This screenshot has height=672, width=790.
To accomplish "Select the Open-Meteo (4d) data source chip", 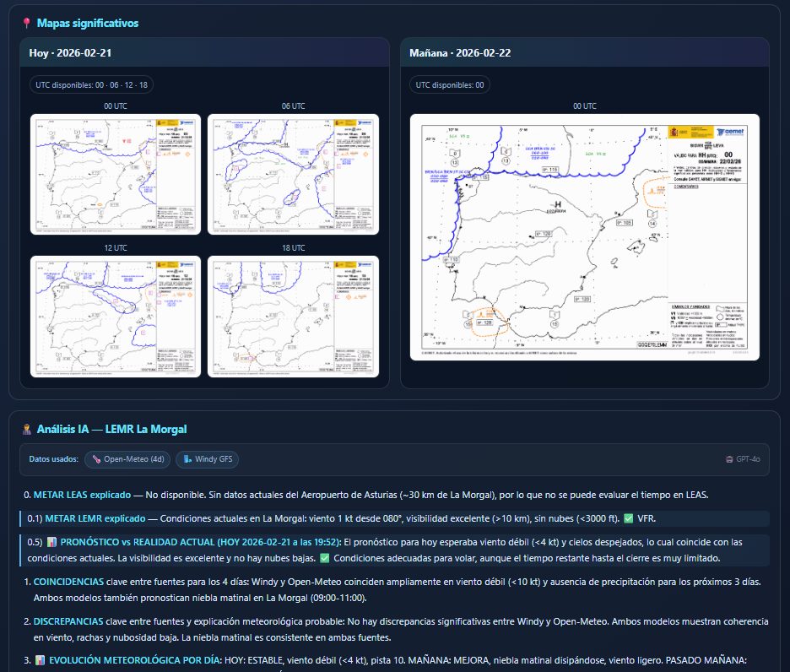I will [127, 460].
